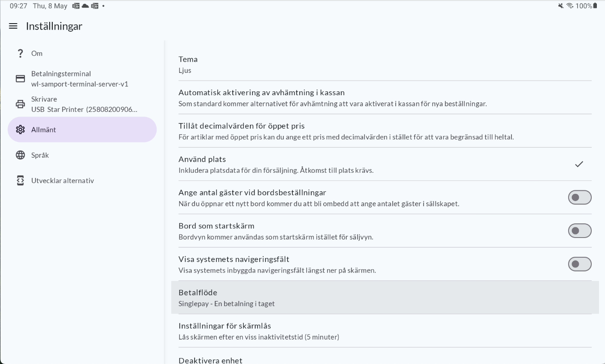Toggle the Använd plats checkmark

[579, 164]
